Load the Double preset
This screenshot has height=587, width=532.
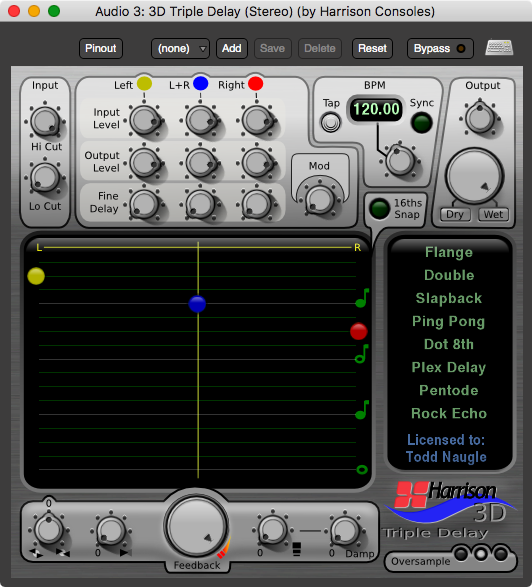pyautogui.click(x=449, y=276)
